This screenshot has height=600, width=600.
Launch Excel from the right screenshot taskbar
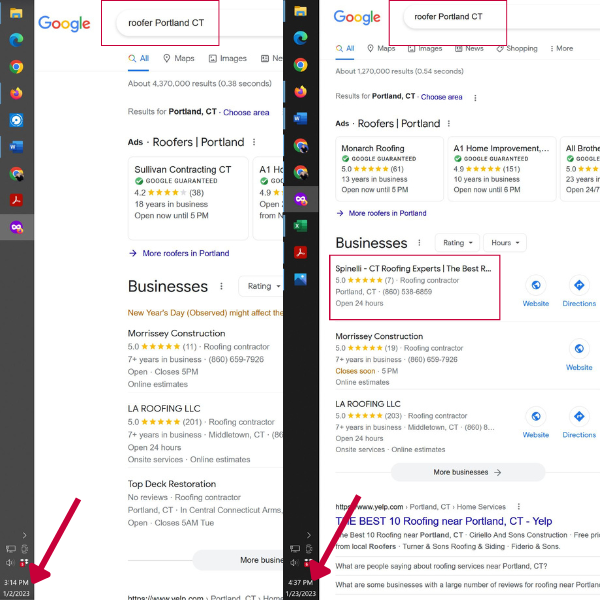[300, 226]
